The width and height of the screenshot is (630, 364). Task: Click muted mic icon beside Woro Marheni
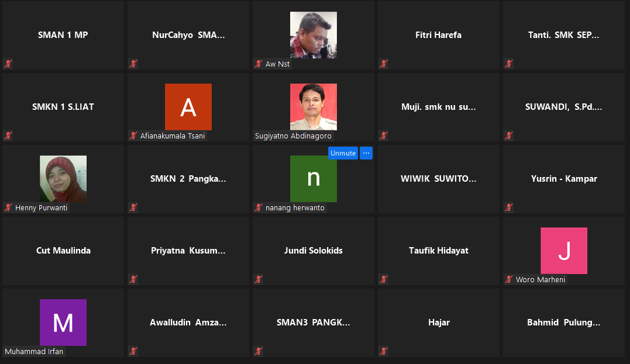pos(509,279)
